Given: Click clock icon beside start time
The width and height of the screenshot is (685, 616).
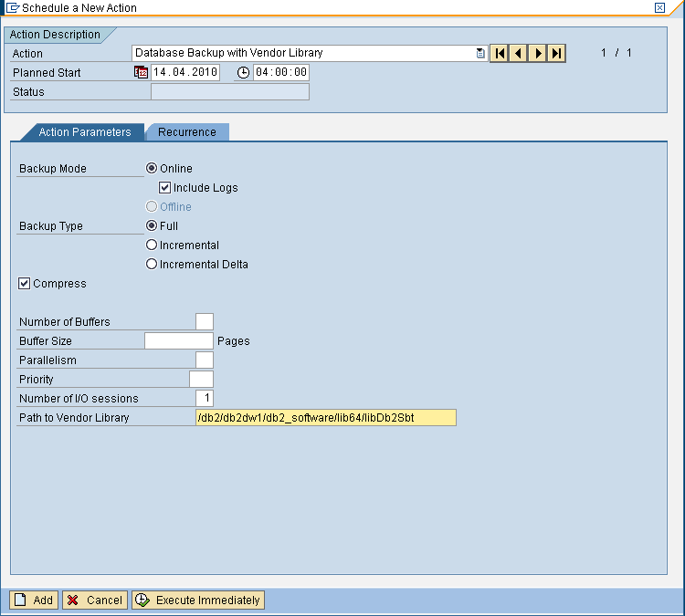Looking at the screenshot, I should tap(243, 73).
